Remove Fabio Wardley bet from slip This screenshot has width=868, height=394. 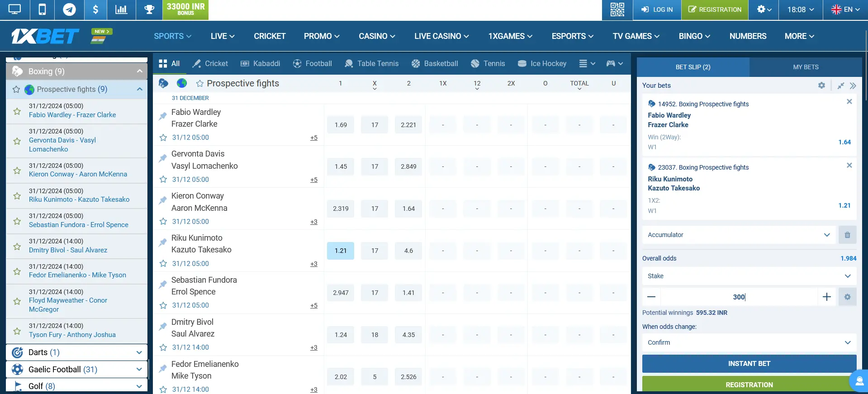849,102
